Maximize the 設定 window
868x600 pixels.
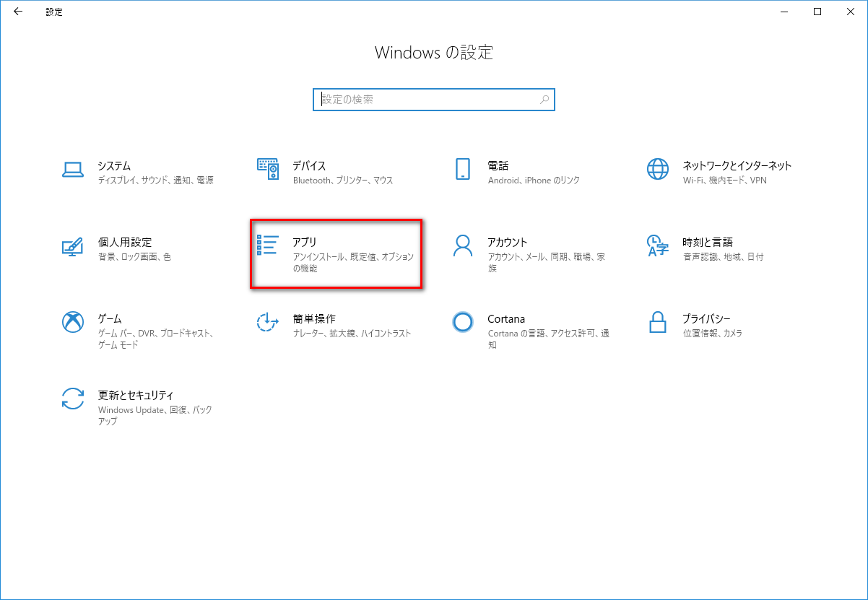click(x=817, y=12)
